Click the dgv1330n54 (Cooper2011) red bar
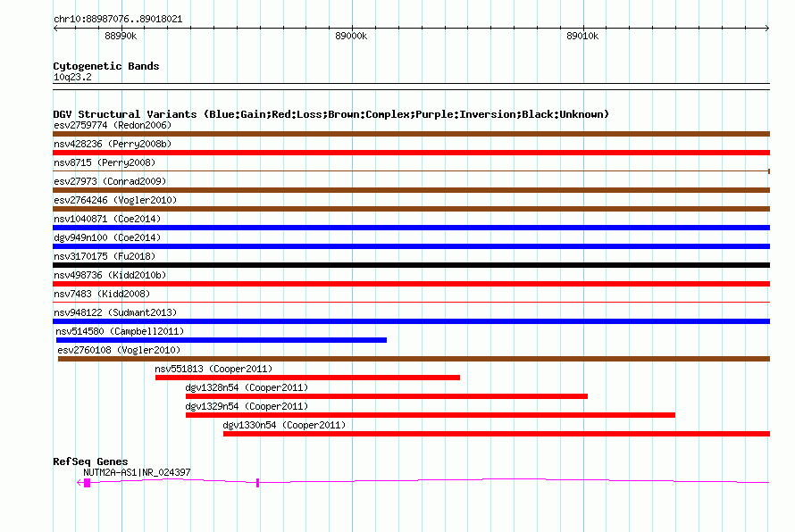 click(497, 434)
